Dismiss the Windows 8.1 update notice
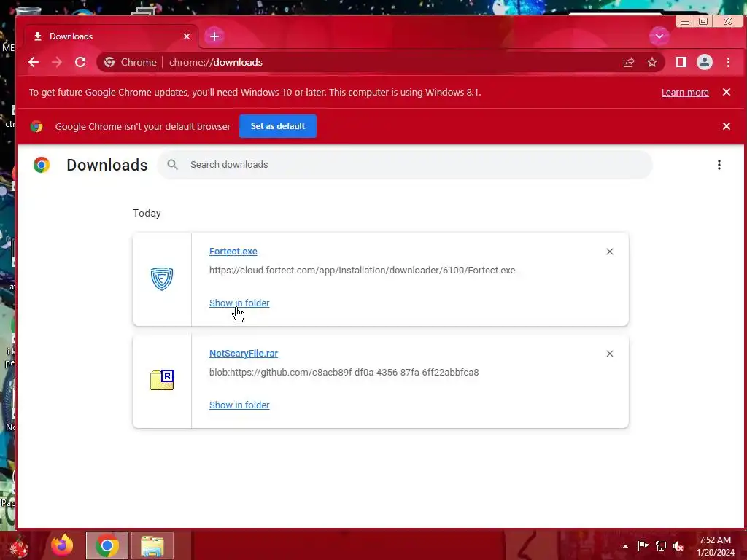Viewport: 747px width, 560px height. coord(726,93)
